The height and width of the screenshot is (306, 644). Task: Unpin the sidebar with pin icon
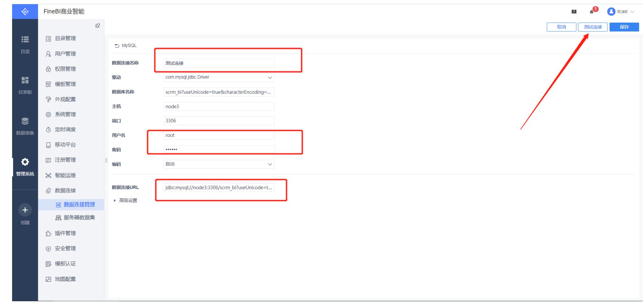[x=98, y=26]
